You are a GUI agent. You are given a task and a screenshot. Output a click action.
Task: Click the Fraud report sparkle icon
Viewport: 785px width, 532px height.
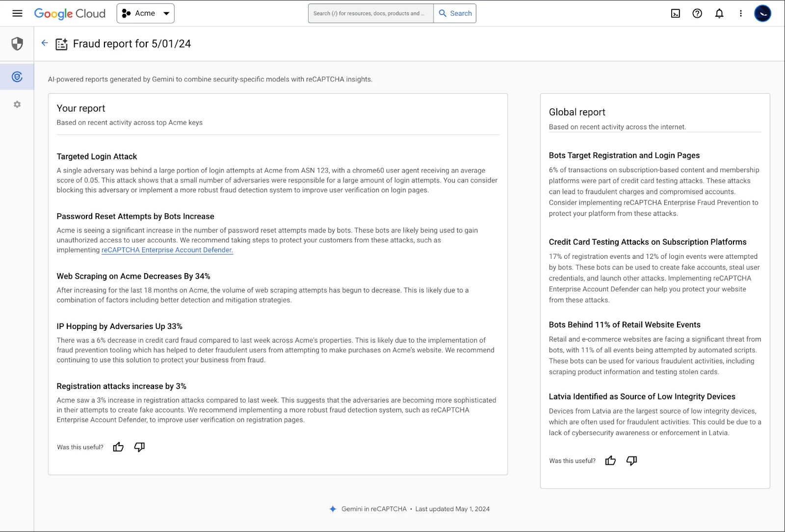(61, 44)
